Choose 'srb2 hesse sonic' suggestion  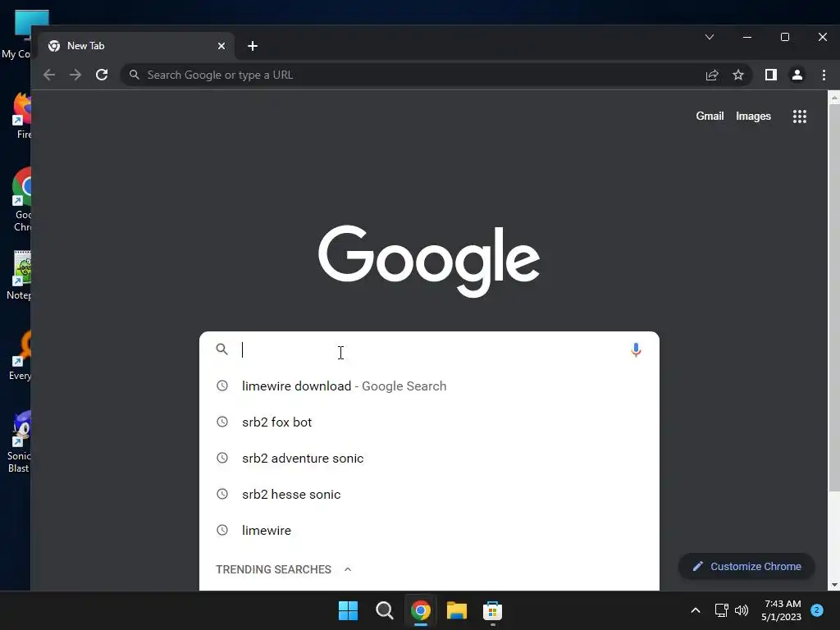[x=429, y=494]
